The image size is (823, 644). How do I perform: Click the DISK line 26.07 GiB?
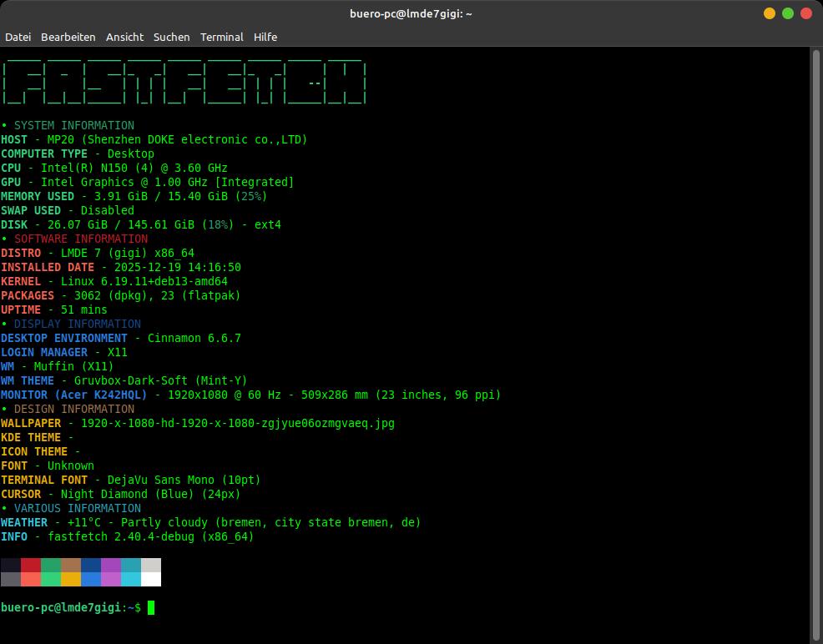tap(141, 224)
